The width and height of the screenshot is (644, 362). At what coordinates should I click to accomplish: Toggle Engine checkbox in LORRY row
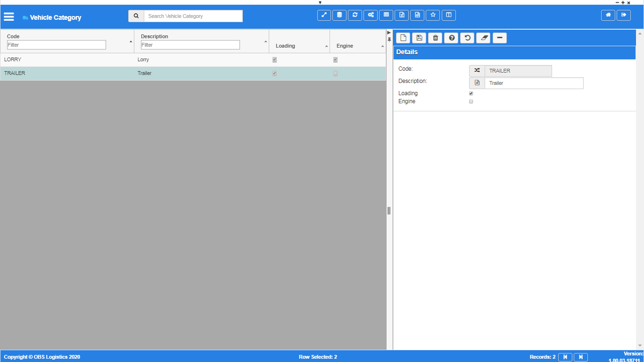pyautogui.click(x=335, y=60)
